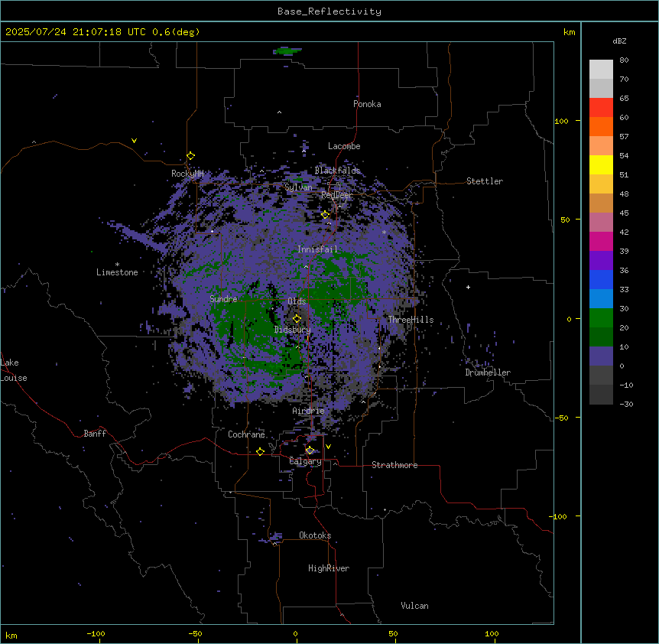The width and height of the screenshot is (659, 644).
Task: Click the Base_Reflectivity title
Action: point(329,11)
